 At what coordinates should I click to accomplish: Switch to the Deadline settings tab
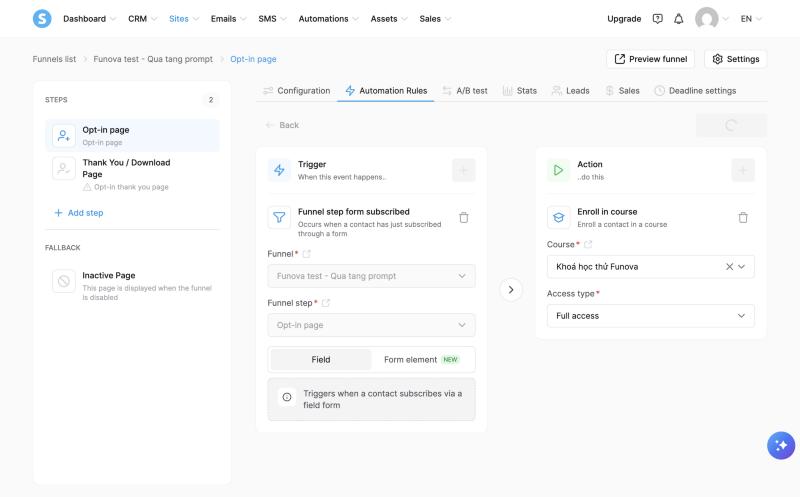(695, 91)
